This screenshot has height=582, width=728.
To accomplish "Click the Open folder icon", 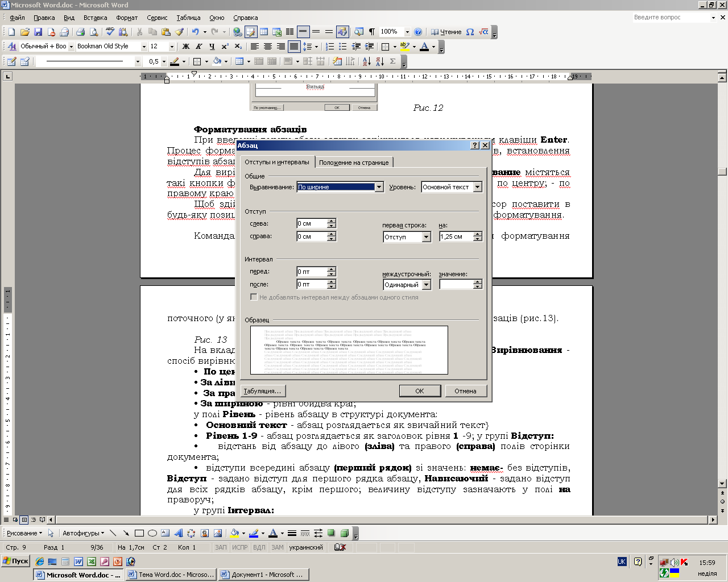I will coord(24,32).
